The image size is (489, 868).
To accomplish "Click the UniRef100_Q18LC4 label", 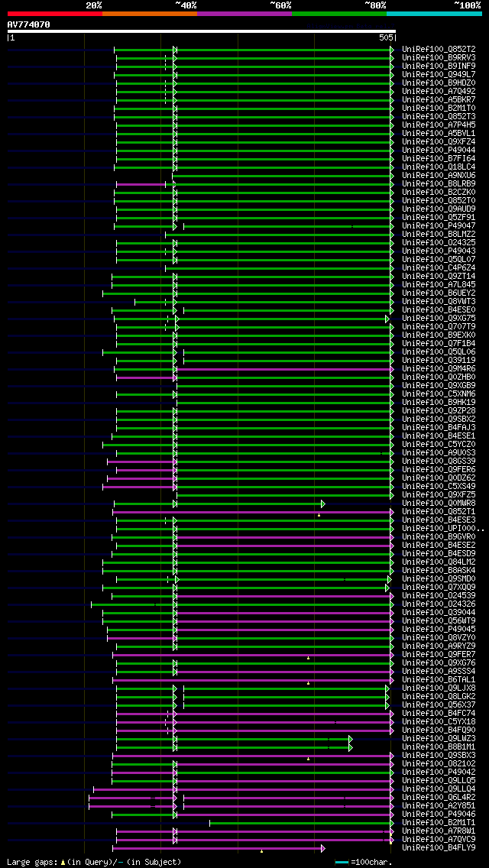I will [439, 167].
